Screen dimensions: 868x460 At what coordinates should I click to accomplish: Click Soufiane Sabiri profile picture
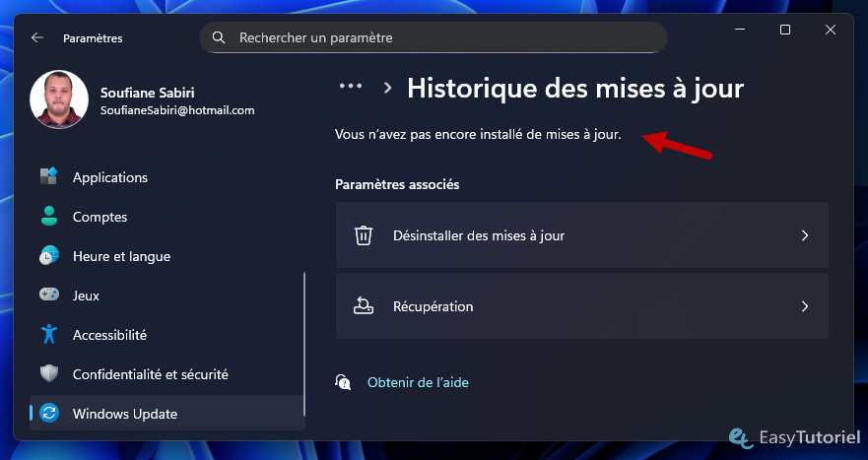[x=59, y=99]
